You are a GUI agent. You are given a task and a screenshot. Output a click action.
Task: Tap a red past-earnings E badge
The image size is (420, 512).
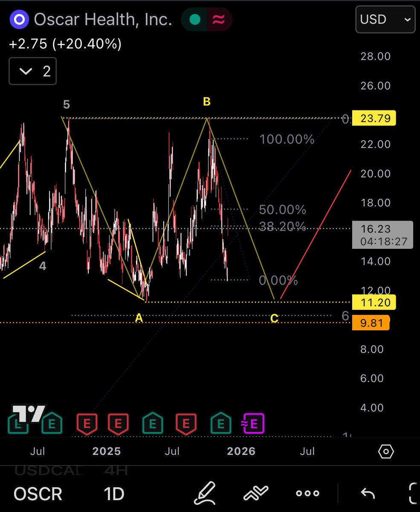click(87, 423)
